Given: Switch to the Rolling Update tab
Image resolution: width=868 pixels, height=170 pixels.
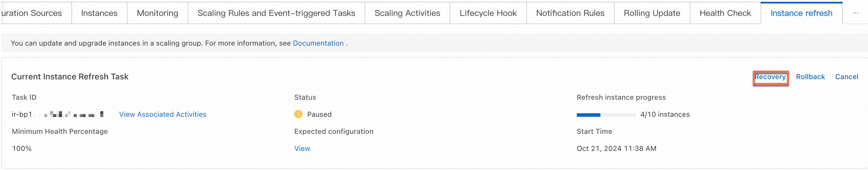Looking at the screenshot, I should click(x=652, y=13).
